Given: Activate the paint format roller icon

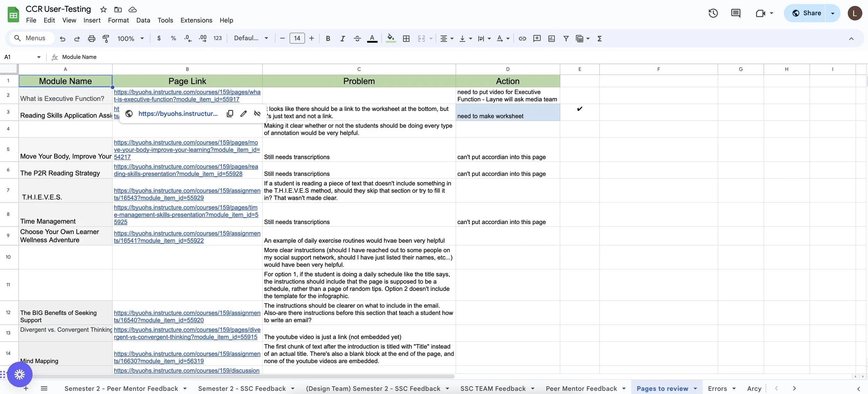Looking at the screenshot, I should pos(106,38).
